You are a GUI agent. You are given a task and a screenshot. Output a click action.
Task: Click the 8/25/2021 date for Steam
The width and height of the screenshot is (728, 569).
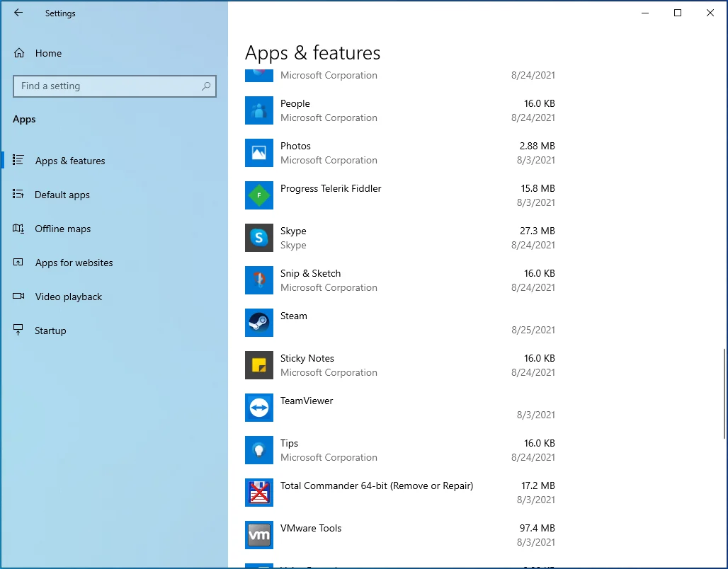tap(533, 330)
